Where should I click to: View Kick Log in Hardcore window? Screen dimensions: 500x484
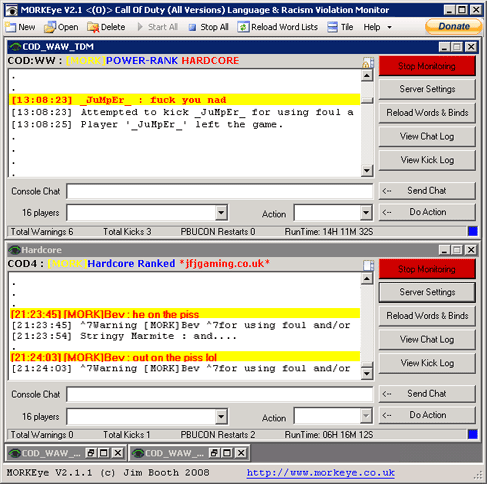click(x=427, y=363)
